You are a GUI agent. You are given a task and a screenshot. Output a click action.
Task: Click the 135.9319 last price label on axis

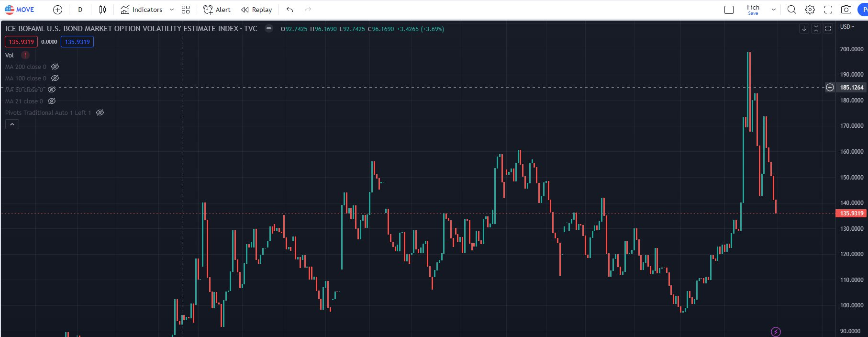click(852, 213)
